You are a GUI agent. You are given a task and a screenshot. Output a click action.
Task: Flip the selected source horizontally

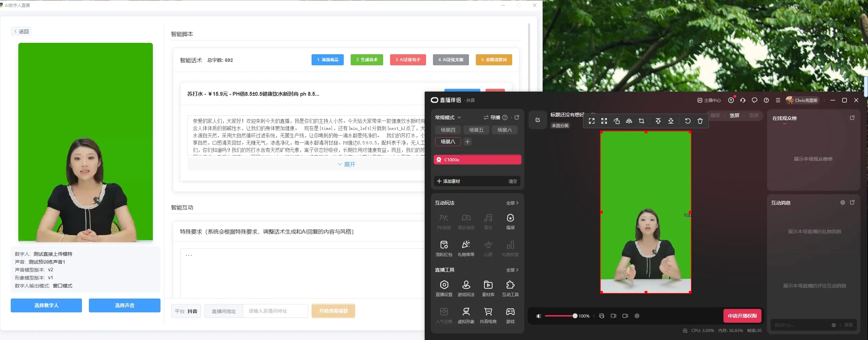coord(629,121)
